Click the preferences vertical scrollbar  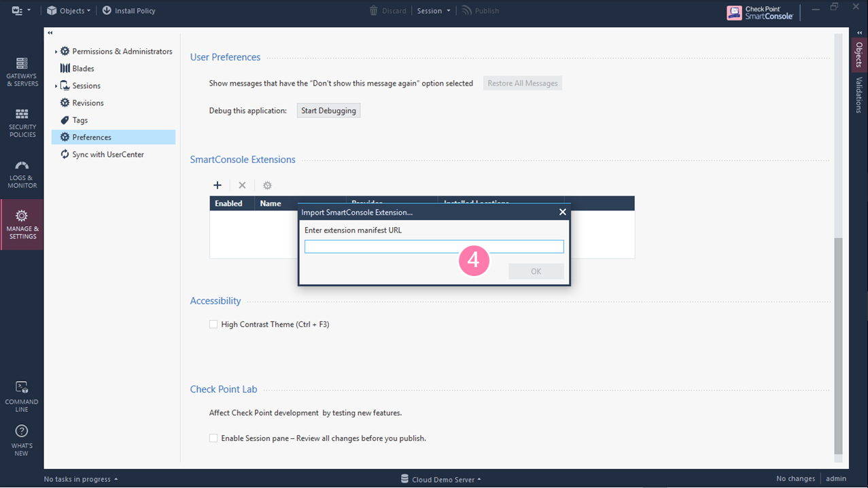[x=838, y=347]
